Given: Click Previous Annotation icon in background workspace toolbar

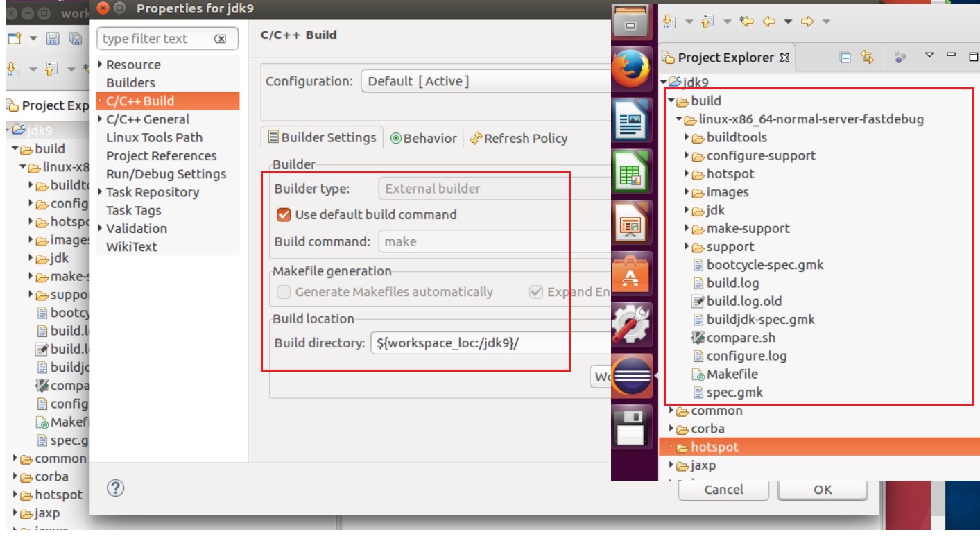Looking at the screenshot, I should pos(50,68).
